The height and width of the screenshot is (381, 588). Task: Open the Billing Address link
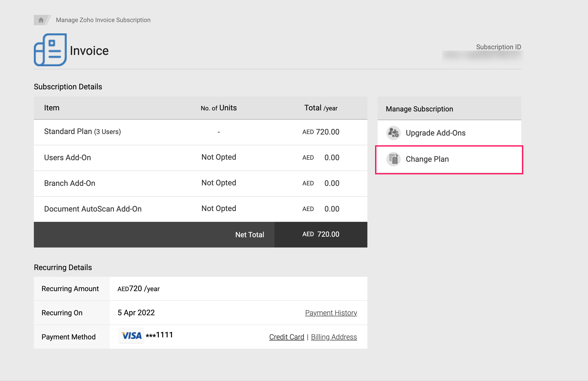tap(334, 337)
